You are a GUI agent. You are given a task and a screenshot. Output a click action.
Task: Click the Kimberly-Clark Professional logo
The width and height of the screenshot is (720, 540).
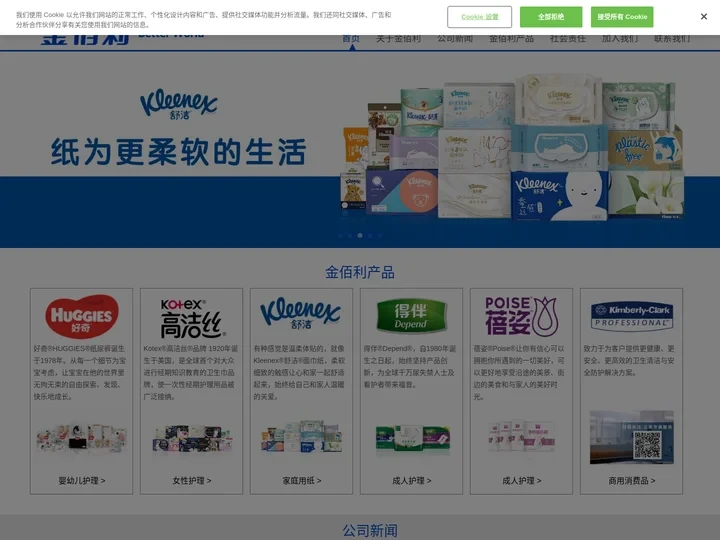point(632,316)
